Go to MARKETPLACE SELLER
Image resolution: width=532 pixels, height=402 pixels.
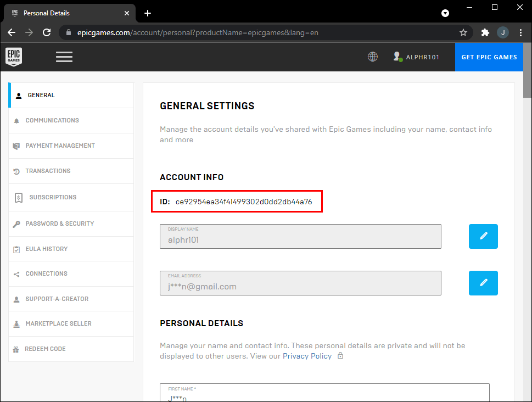point(71,323)
